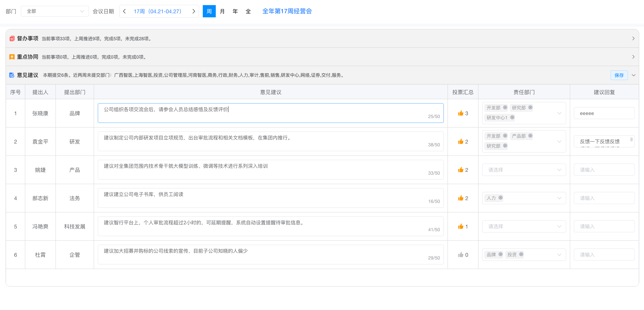This screenshot has width=644, height=310.
Task: Collapse the 意见建议 section
Action: tap(634, 75)
